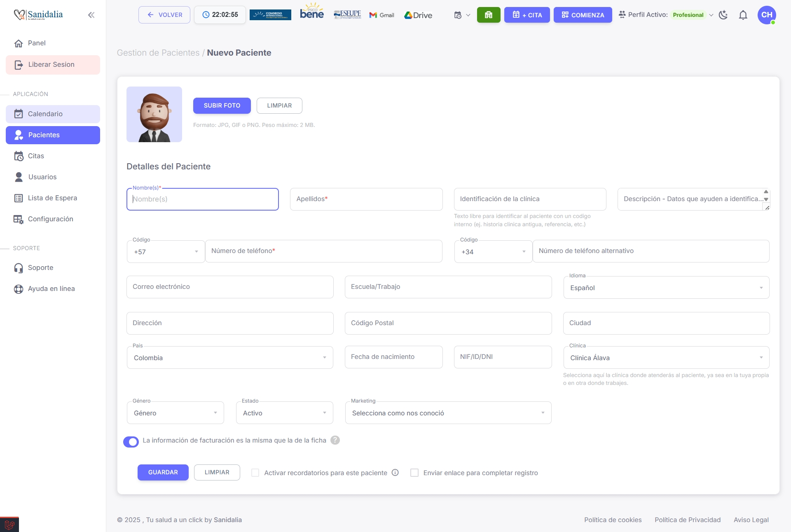Open the CH user avatar menu
Viewport: 791px width, 532px height.
coord(766,15)
